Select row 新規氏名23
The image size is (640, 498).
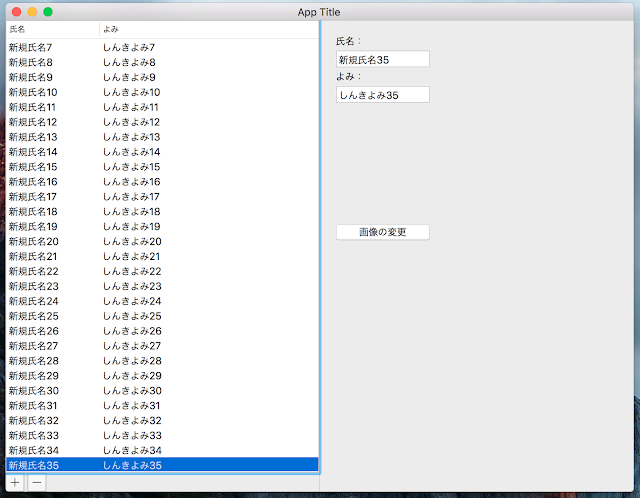(162, 286)
